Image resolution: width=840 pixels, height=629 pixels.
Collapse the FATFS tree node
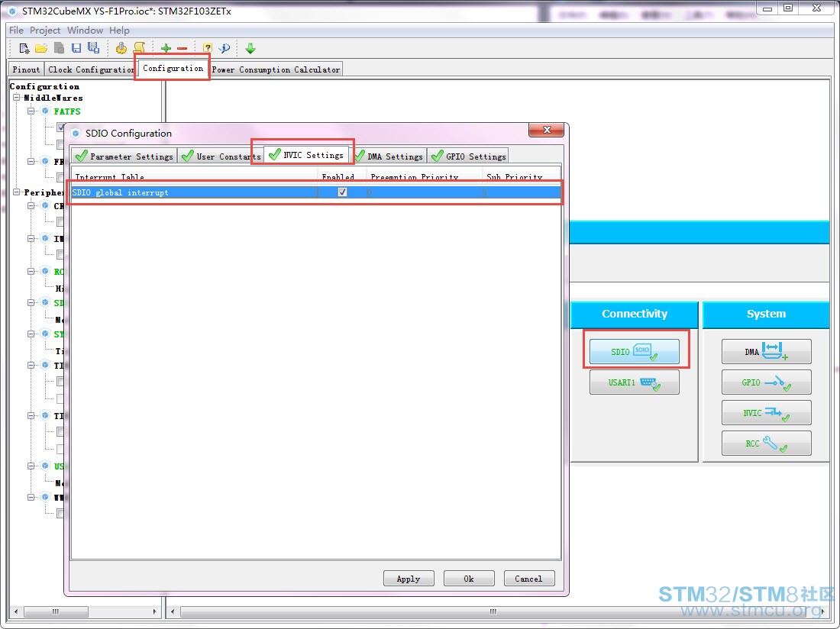coord(31,111)
